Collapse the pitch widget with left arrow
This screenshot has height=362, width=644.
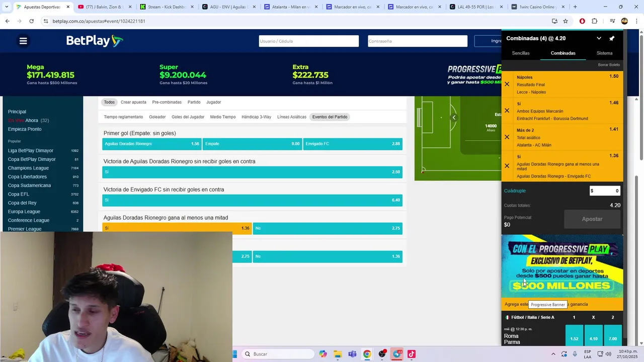coord(454,118)
